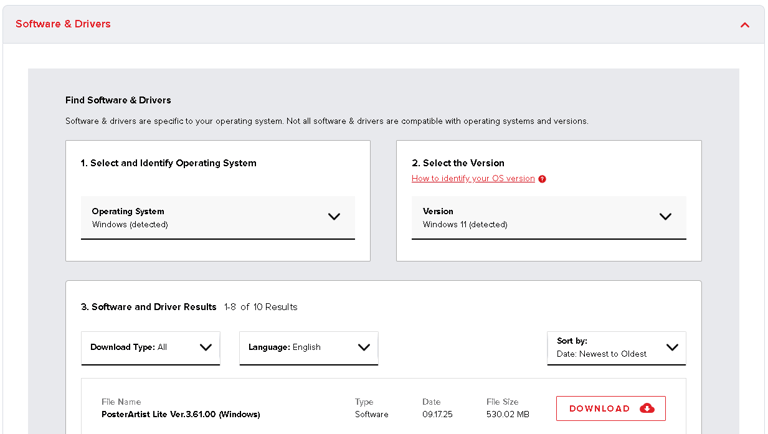
Task: Open the Operating System dropdown showing Windows
Action: [x=200, y=218]
